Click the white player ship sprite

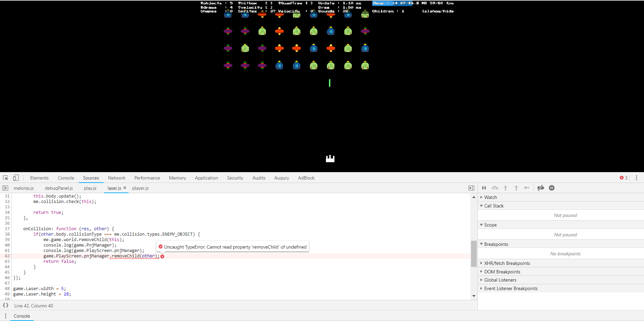coord(330,159)
